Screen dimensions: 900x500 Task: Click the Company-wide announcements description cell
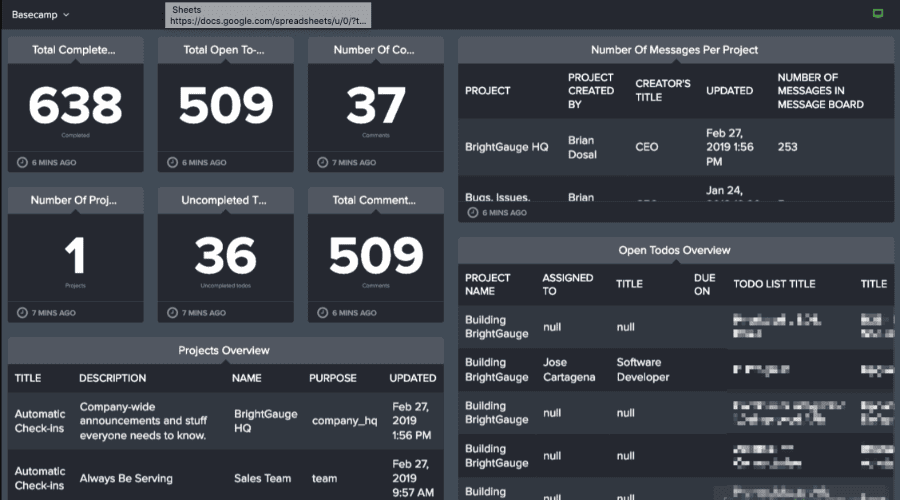coord(143,421)
